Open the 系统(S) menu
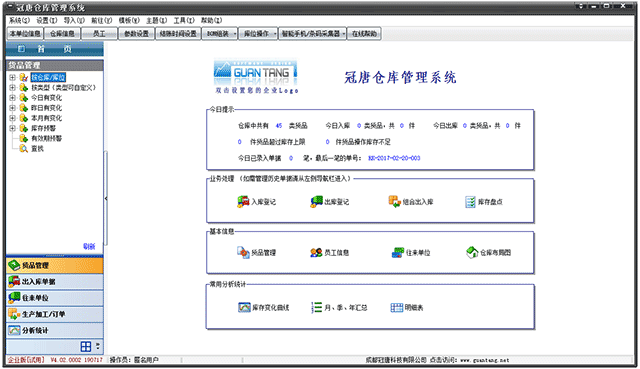The image size is (640, 369). point(19,20)
